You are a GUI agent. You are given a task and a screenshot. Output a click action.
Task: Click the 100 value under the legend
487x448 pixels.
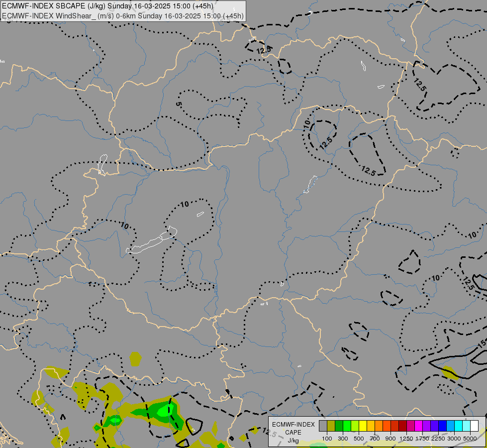327,439
